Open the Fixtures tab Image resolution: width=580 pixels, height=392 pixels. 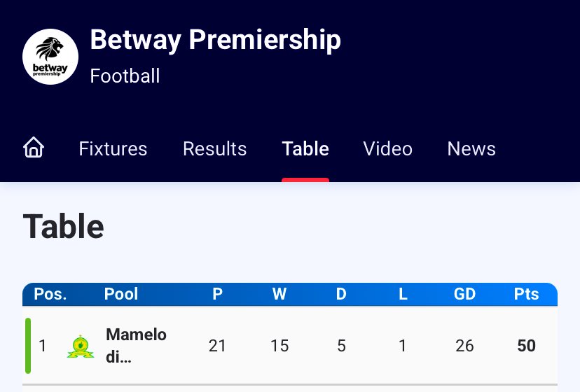113,148
